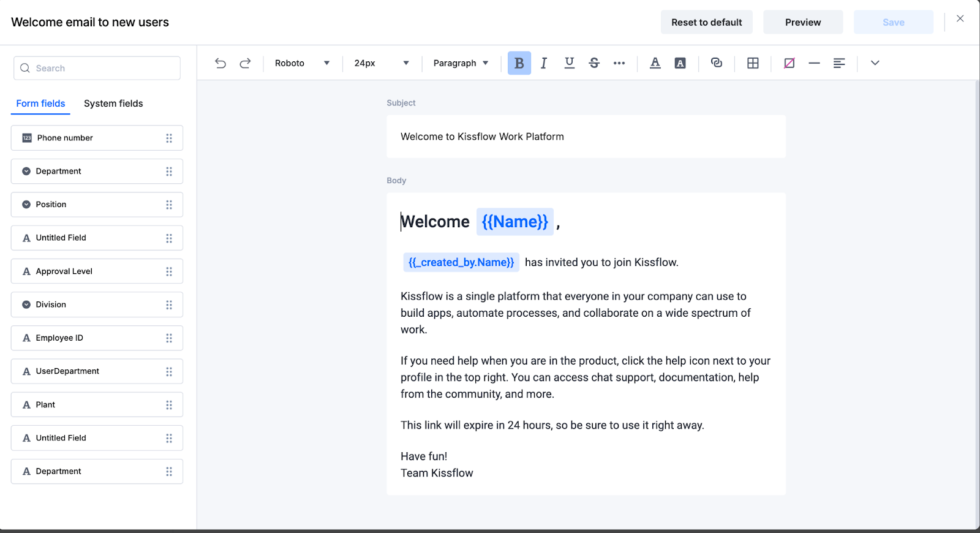This screenshot has height=533, width=980.
Task: Select the Phone number field
Action: 97,138
